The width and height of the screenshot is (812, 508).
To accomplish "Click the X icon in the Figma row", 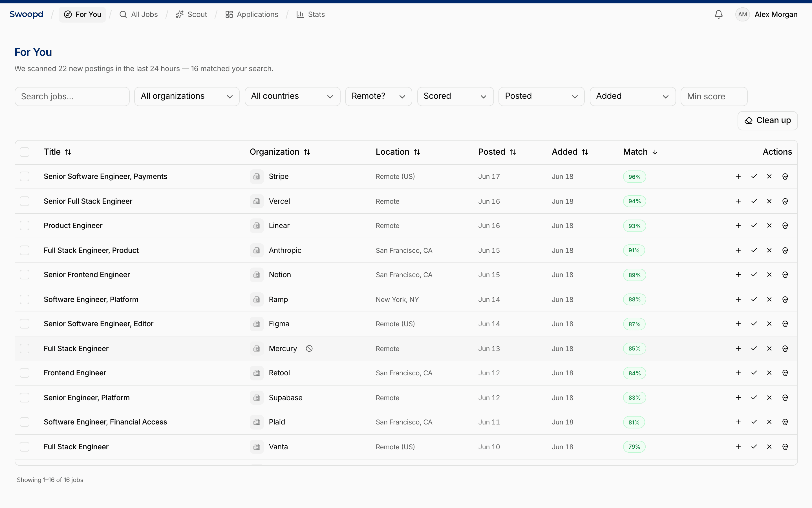I will [769, 323].
